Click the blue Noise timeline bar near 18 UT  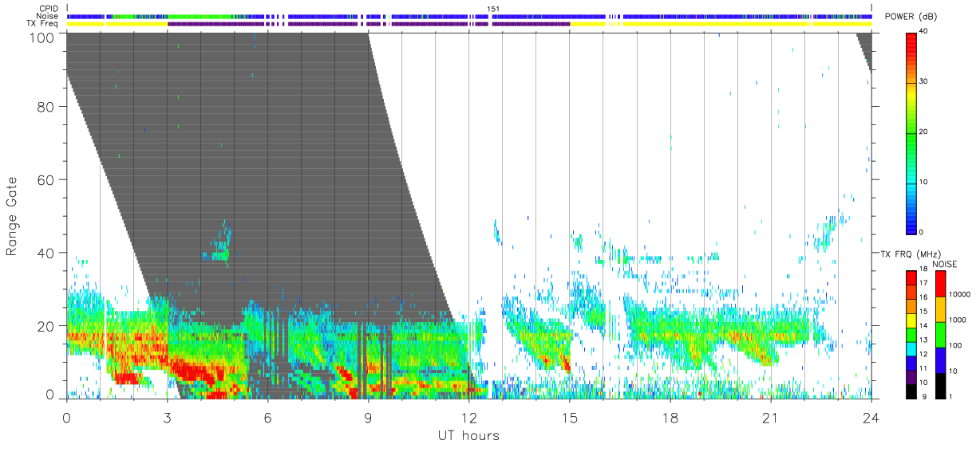[670, 16]
